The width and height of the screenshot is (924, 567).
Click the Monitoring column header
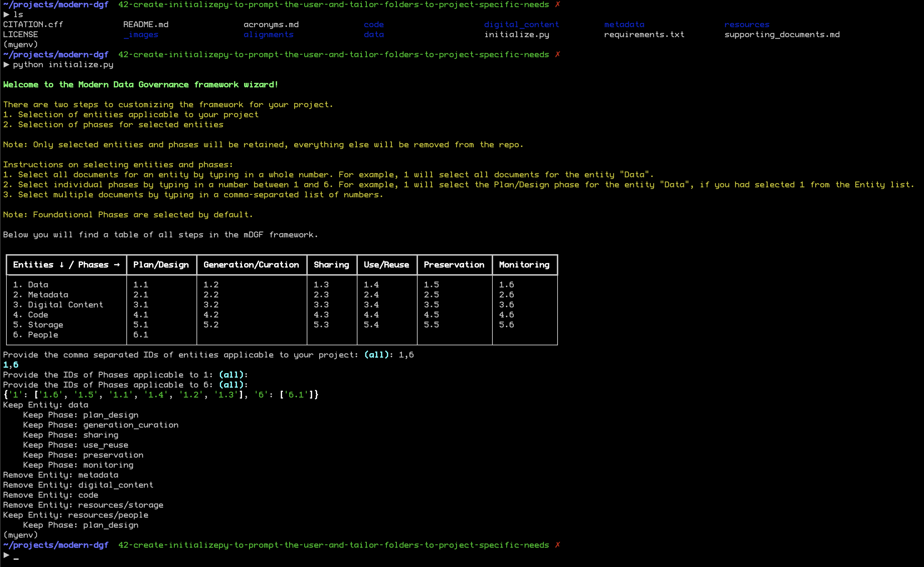click(524, 265)
